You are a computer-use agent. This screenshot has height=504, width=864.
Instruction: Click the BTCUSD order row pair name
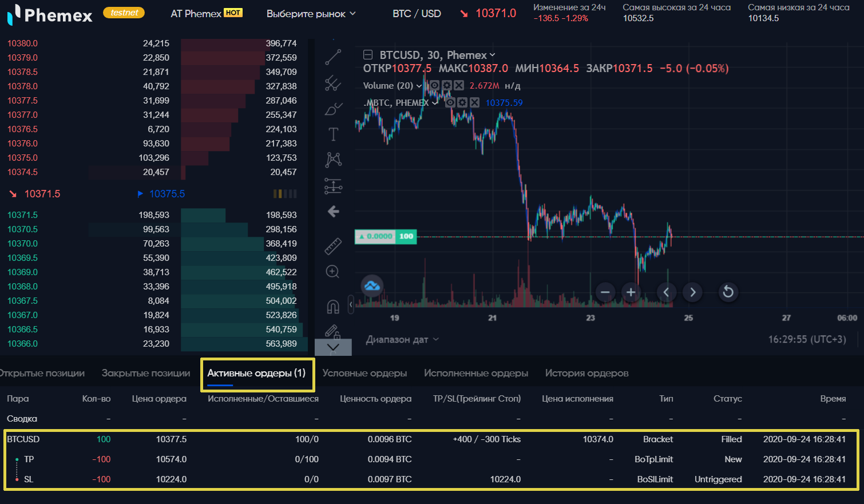click(23, 439)
